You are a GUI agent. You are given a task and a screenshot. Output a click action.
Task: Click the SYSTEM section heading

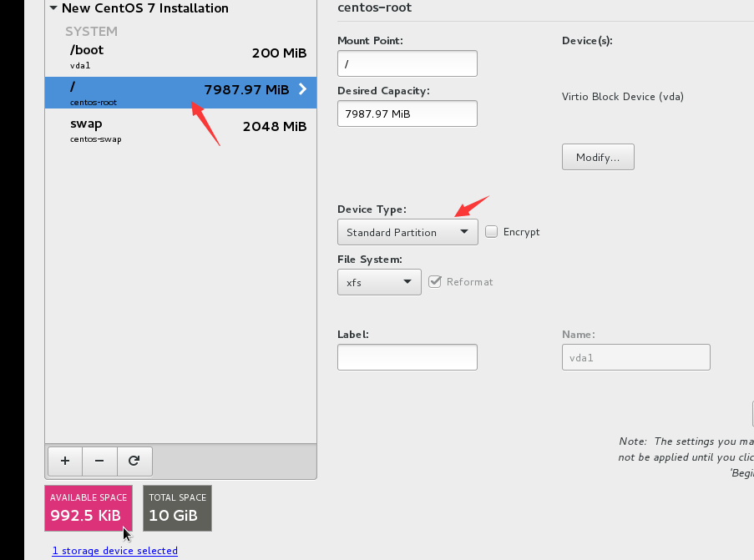pyautogui.click(x=91, y=31)
